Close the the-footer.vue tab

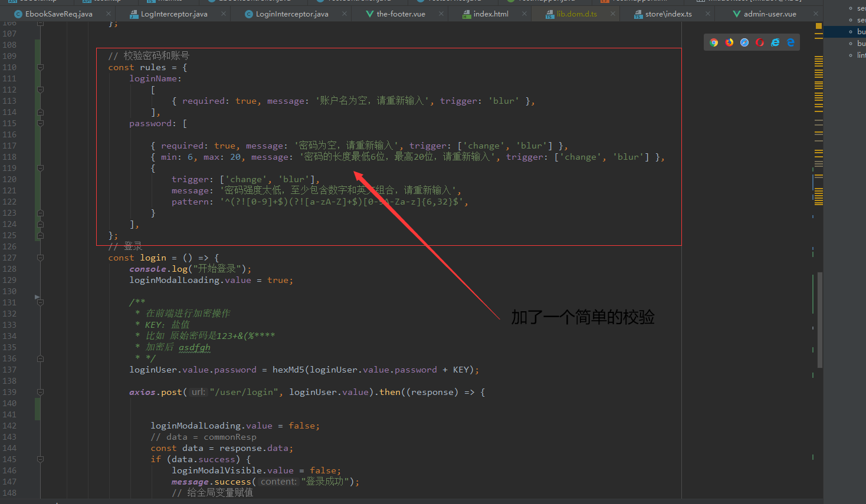(441, 14)
